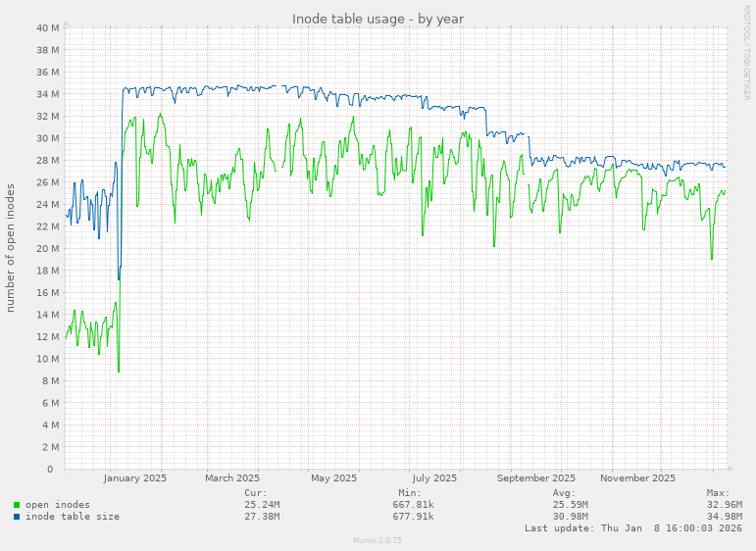The height and width of the screenshot is (551, 756).
Task: Click the '20 M' y-axis value
Action: point(48,248)
